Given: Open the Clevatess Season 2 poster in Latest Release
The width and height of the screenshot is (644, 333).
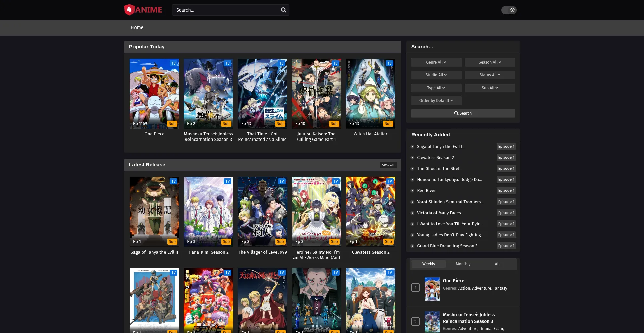Looking at the screenshot, I should point(371,212).
